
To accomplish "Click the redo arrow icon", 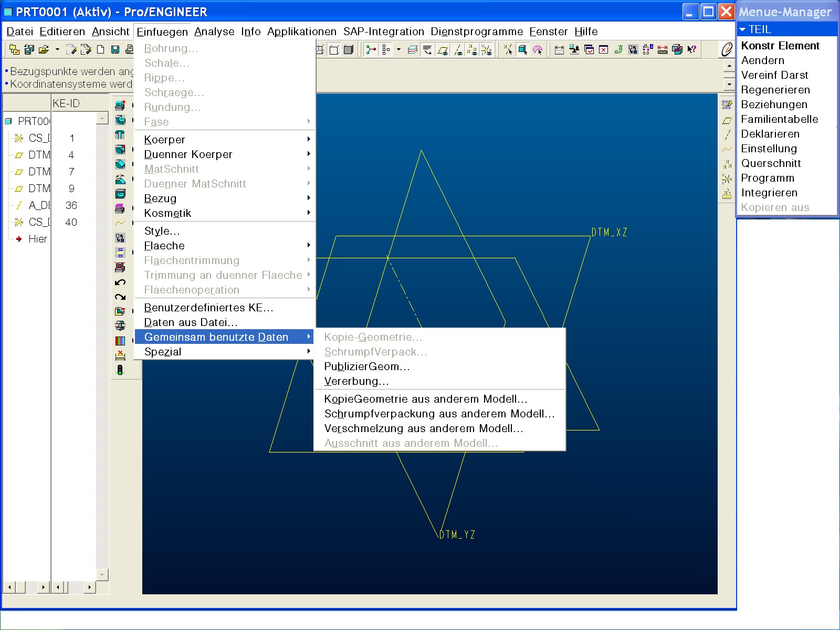I will tap(120, 297).
